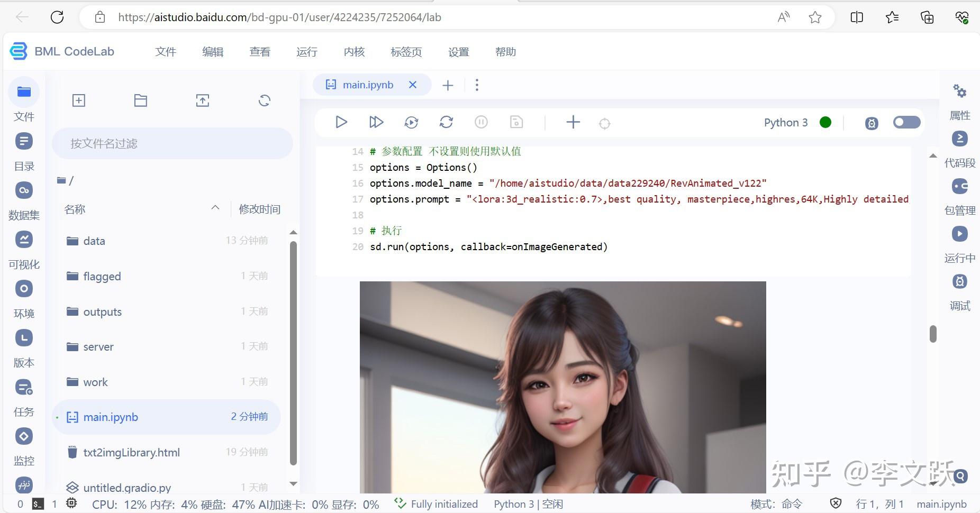The image size is (980, 513).
Task: Open a new notebook tab with plus
Action: click(x=448, y=85)
